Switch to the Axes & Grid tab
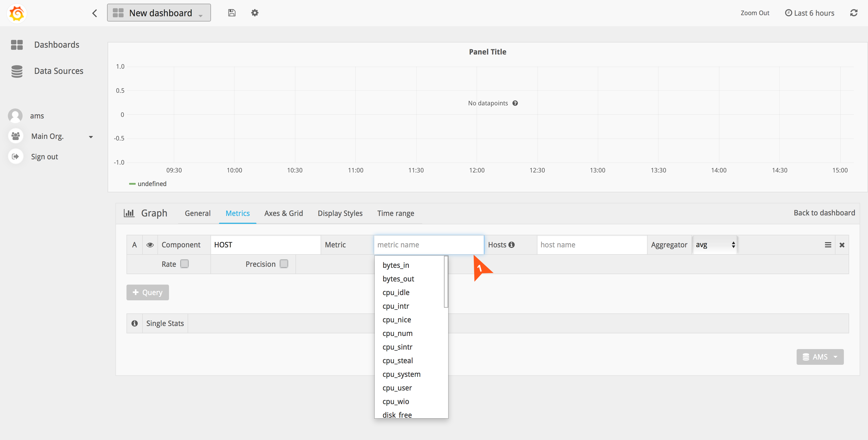Screen dimensions: 868x440 (283, 213)
